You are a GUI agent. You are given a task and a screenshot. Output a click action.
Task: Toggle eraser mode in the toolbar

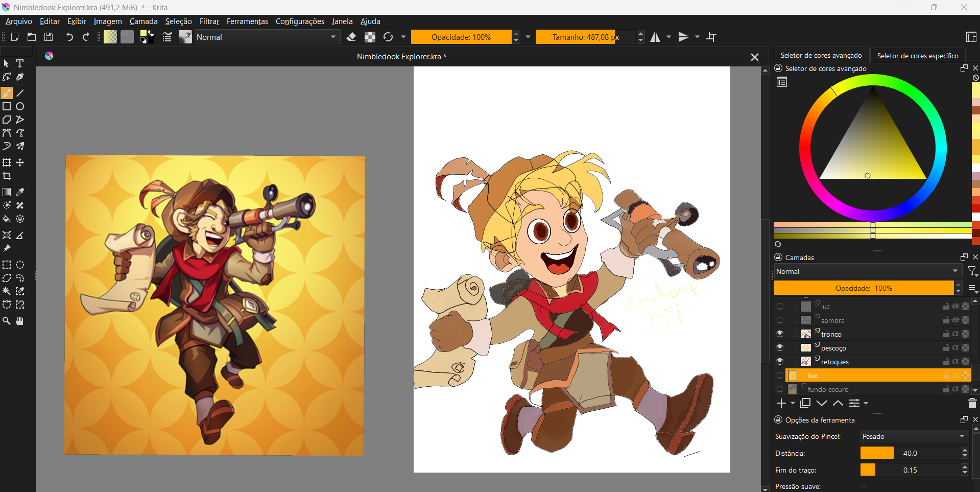tap(351, 37)
